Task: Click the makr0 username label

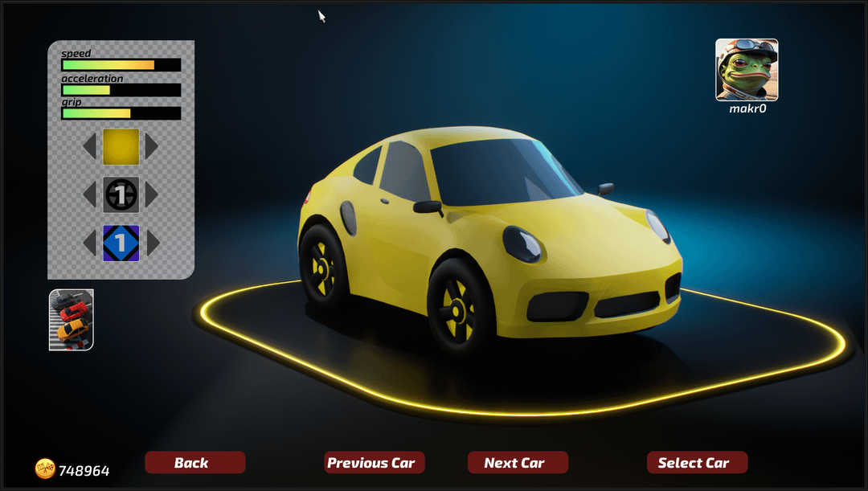Action: click(x=747, y=108)
